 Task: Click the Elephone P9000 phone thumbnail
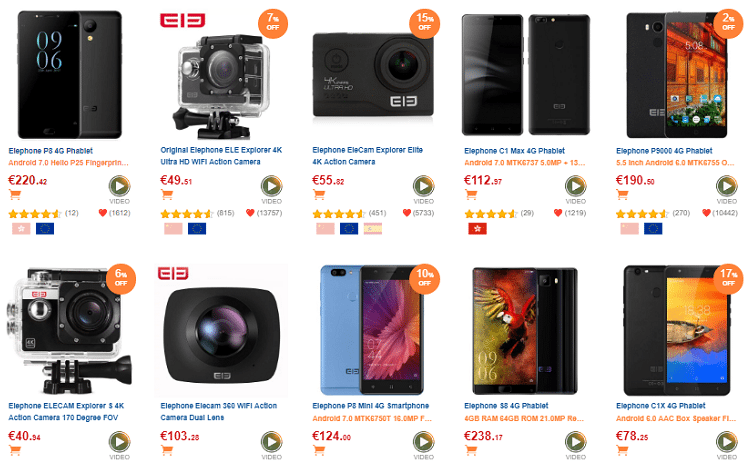pyautogui.click(x=676, y=75)
